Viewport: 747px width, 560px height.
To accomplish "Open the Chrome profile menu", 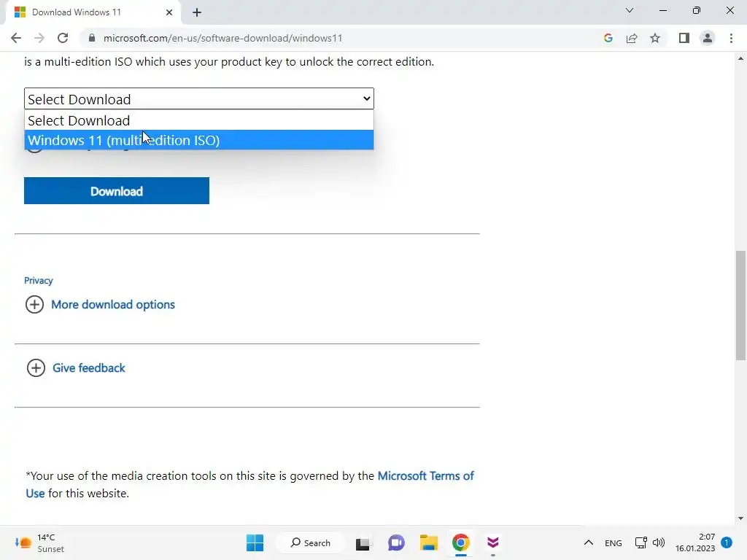I will pos(708,38).
